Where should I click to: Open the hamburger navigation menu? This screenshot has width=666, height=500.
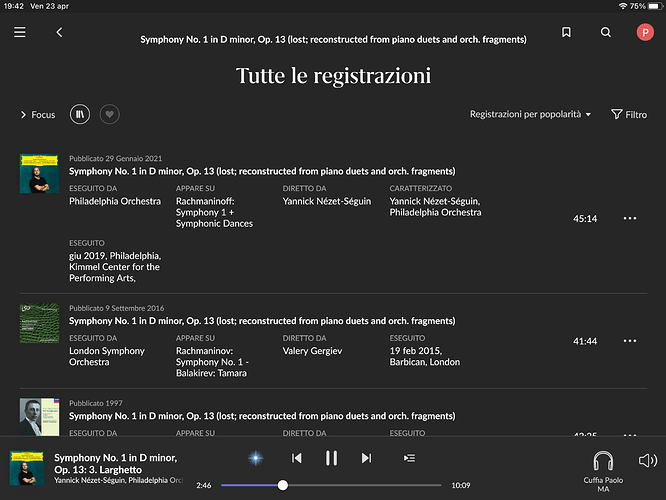[x=20, y=32]
